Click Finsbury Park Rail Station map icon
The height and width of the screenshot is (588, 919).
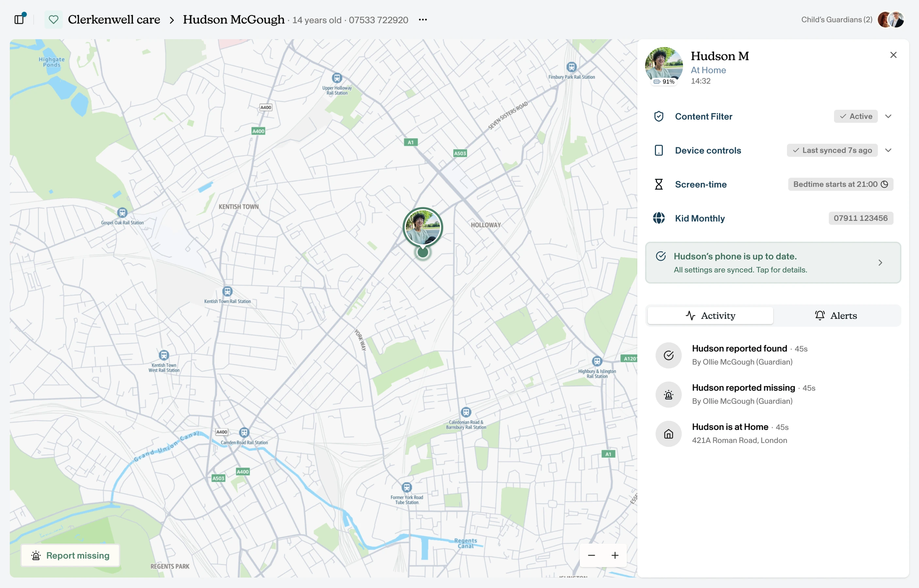coord(571,67)
